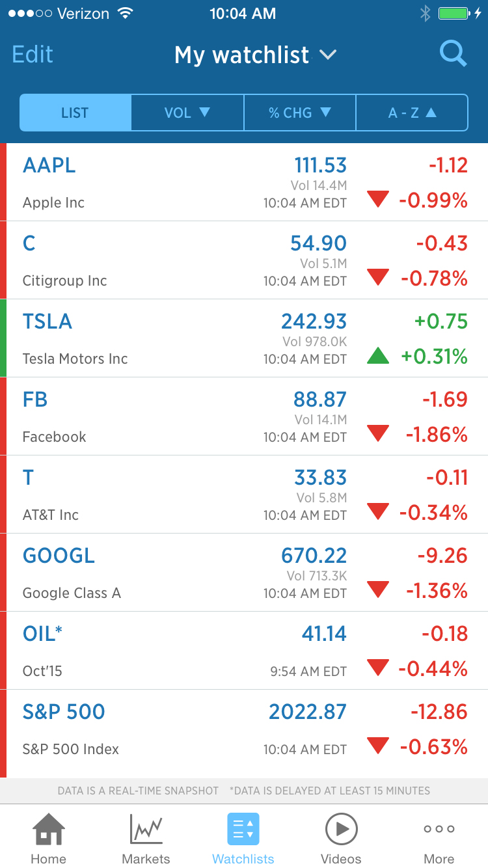Tap the AT&T percent change -0.34%
Screen dimensions: 488x868
pos(433,513)
